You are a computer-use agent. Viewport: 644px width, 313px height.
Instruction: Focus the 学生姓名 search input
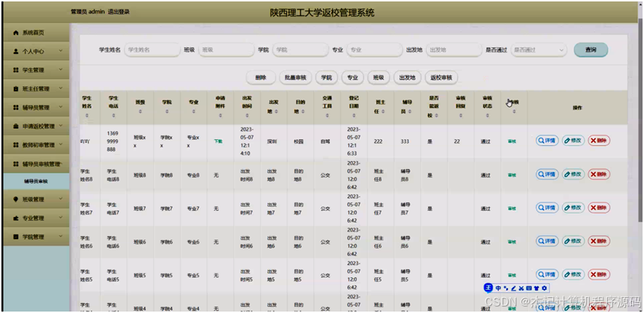[152, 50]
